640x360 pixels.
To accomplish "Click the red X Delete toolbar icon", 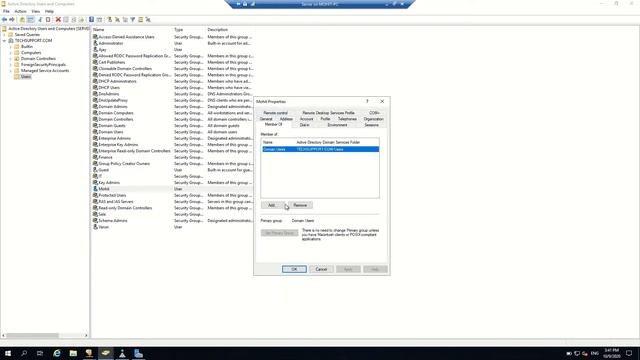I will pos(58,20).
